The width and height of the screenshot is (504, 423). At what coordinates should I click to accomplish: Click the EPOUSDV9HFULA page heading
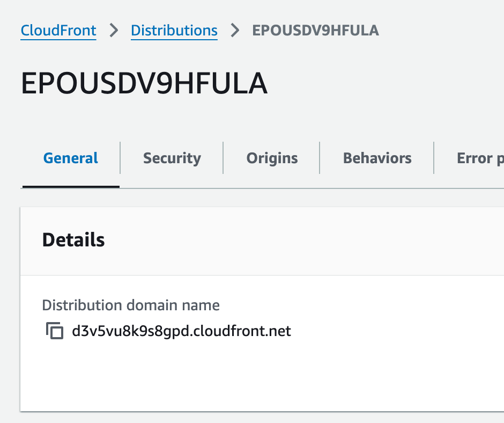(144, 84)
